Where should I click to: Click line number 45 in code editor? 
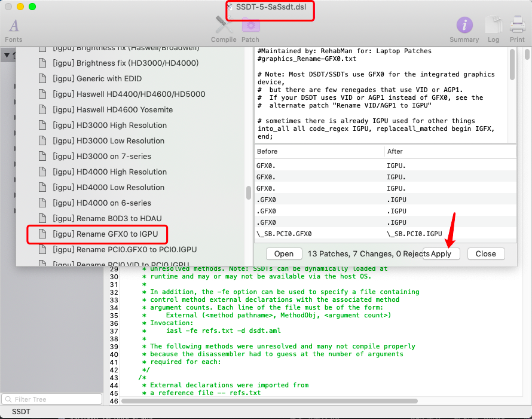click(x=114, y=393)
